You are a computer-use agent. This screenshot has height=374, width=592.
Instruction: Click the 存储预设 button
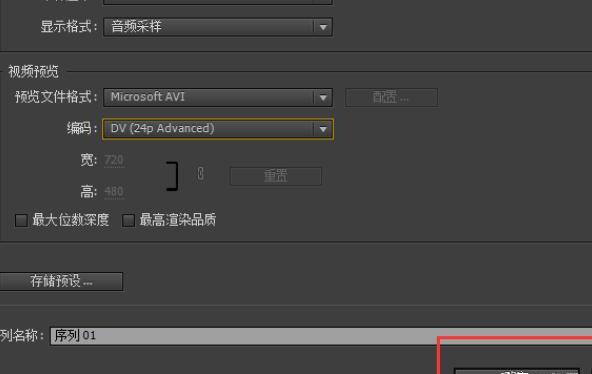click(x=61, y=282)
